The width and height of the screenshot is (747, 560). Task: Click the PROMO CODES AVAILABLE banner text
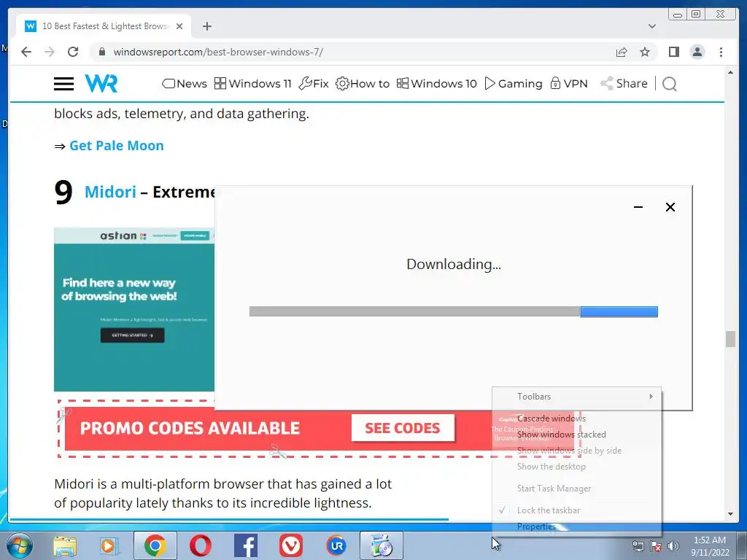click(x=190, y=429)
